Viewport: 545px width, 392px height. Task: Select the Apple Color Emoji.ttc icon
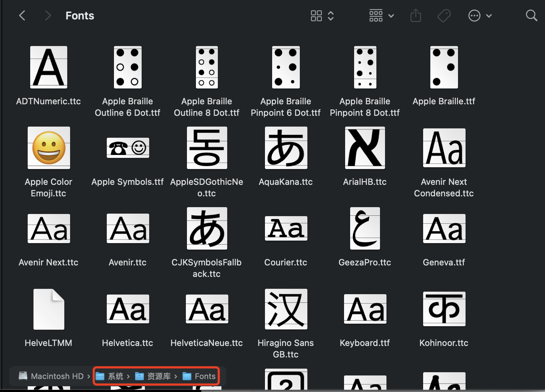coord(49,148)
